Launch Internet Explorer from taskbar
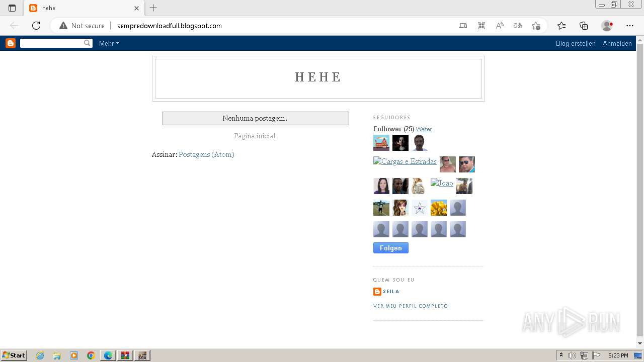The image size is (644, 362). click(x=40, y=355)
